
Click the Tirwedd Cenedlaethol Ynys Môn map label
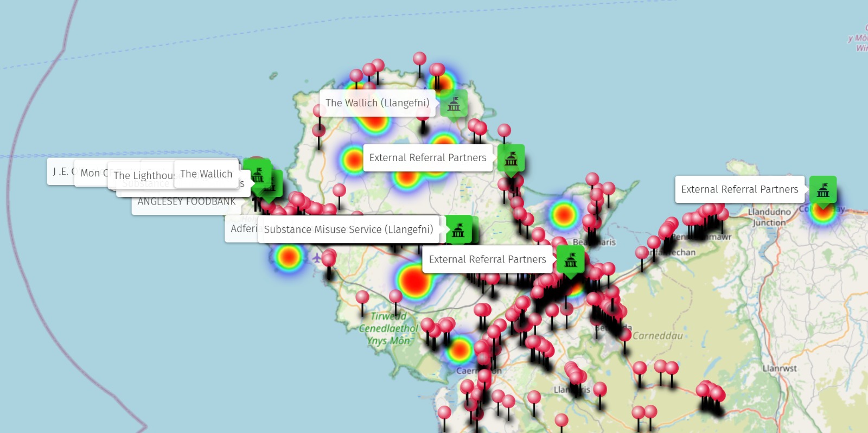[388, 329]
